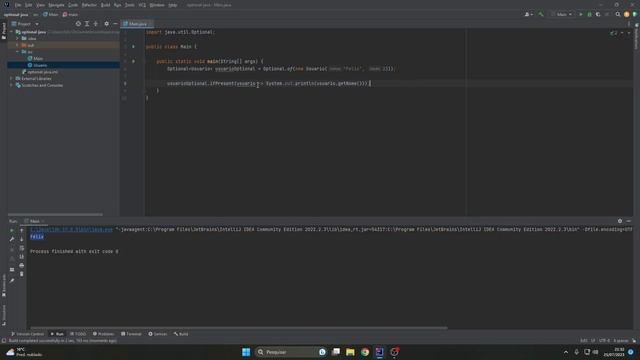640x360 pixels.
Task: Open the Services tool window
Action: [x=158, y=334]
